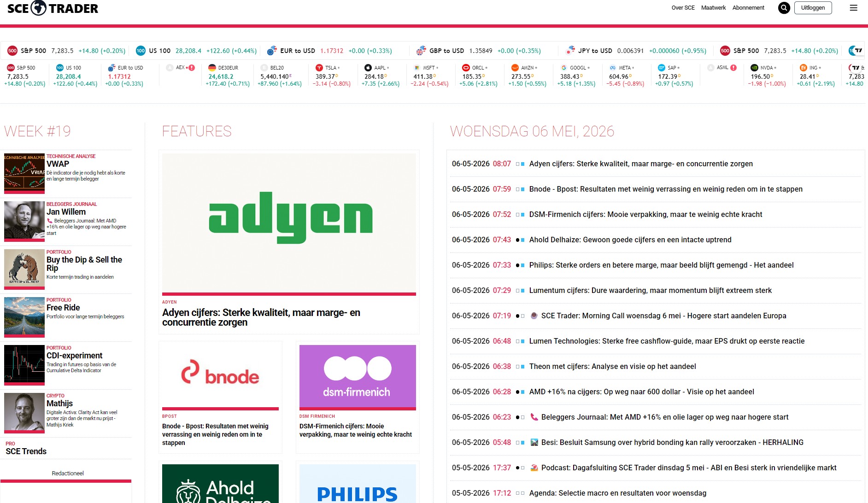This screenshot has height=503, width=868.
Task: Select the ING logo icon
Action: click(x=803, y=68)
